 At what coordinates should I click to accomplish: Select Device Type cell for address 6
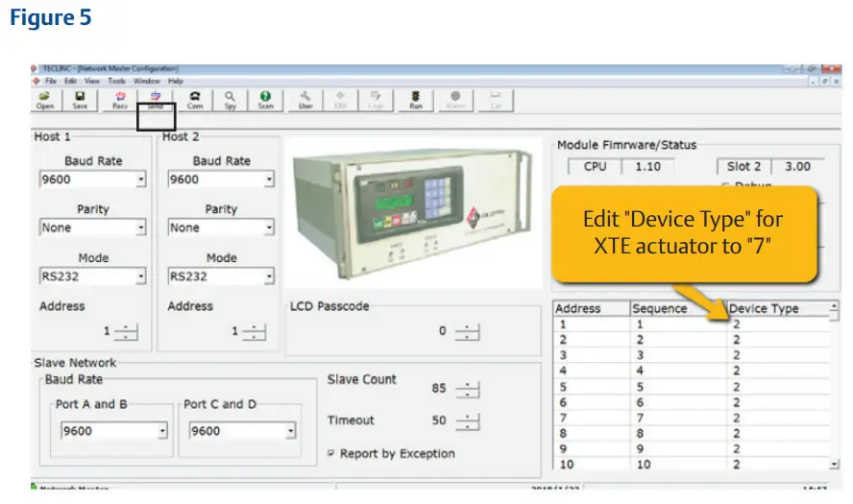(x=778, y=402)
